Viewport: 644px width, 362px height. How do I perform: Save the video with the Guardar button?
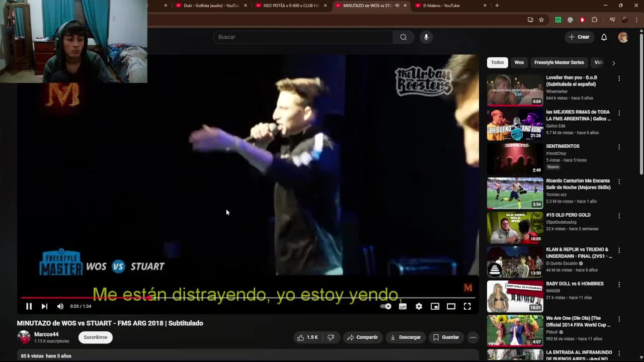(x=446, y=337)
